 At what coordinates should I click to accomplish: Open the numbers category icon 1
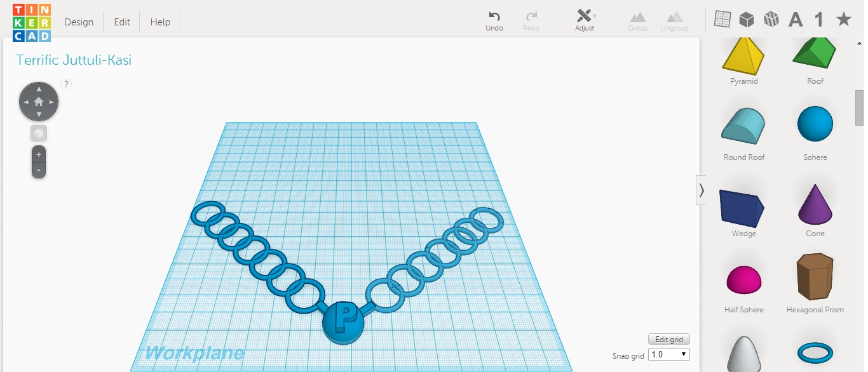point(819,20)
